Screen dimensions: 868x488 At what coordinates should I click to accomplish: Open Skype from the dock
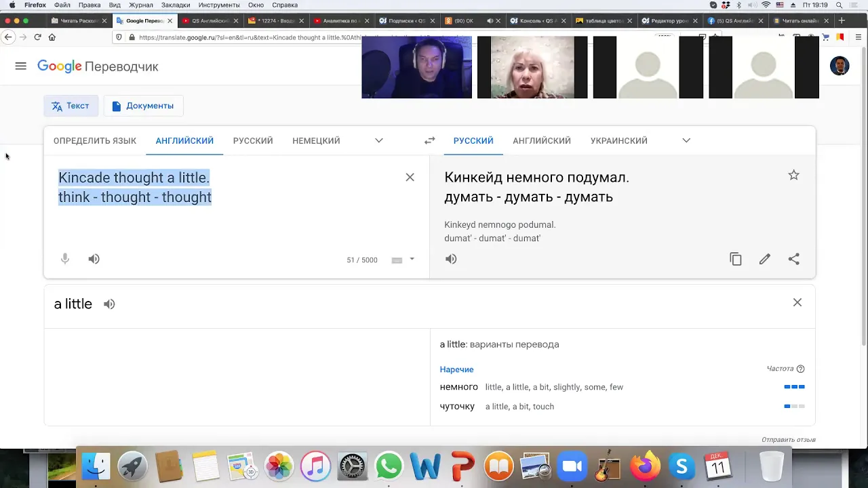click(x=682, y=467)
